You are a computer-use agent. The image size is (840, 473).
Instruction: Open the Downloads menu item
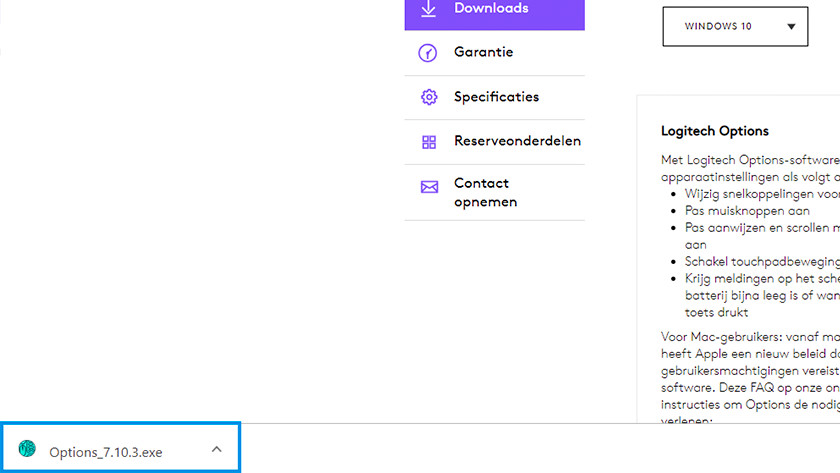(490, 8)
